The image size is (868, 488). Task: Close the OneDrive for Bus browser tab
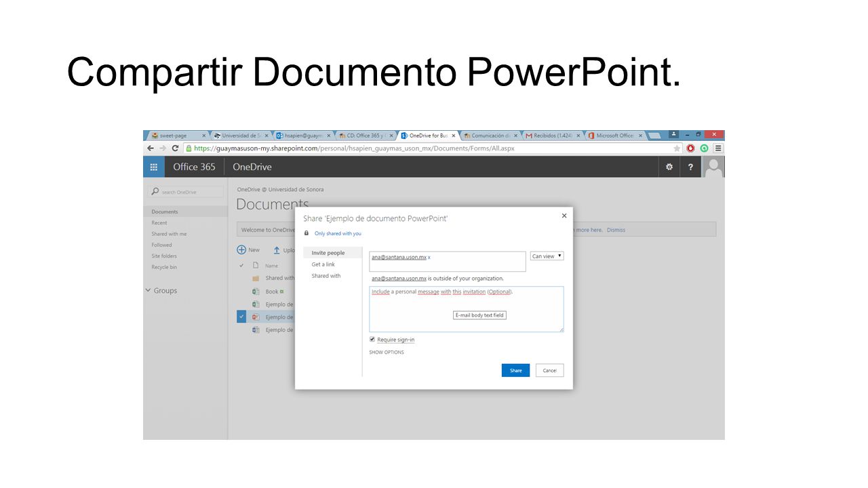pyautogui.click(x=454, y=136)
